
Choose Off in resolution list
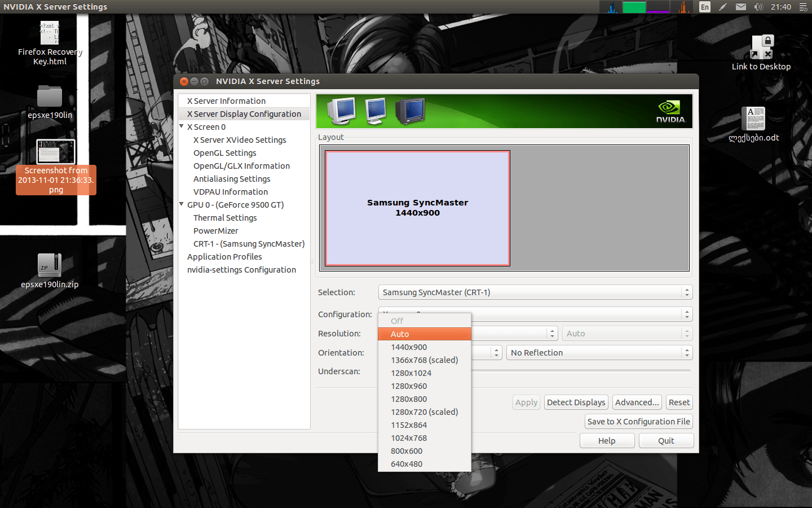pos(425,321)
